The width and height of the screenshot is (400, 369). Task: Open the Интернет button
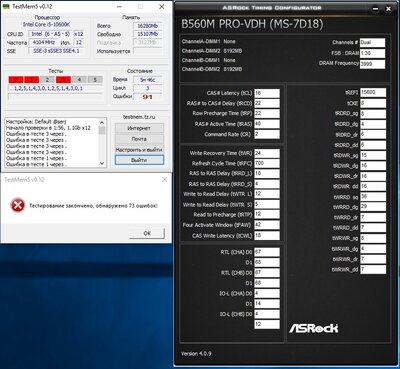coord(139,128)
